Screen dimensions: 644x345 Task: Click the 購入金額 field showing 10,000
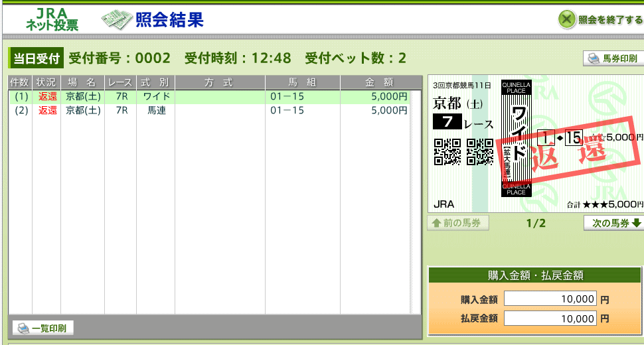coord(550,299)
